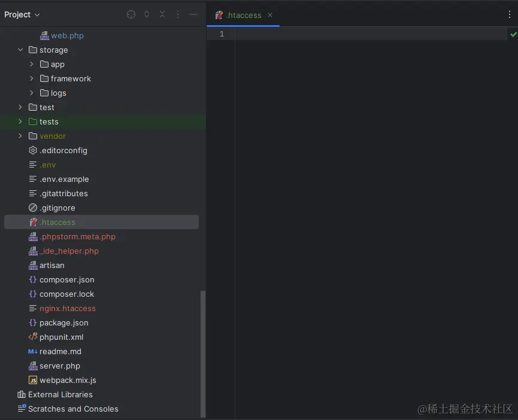The height and width of the screenshot is (420, 518).
Task: Select the .env file name
Action: pos(47,165)
